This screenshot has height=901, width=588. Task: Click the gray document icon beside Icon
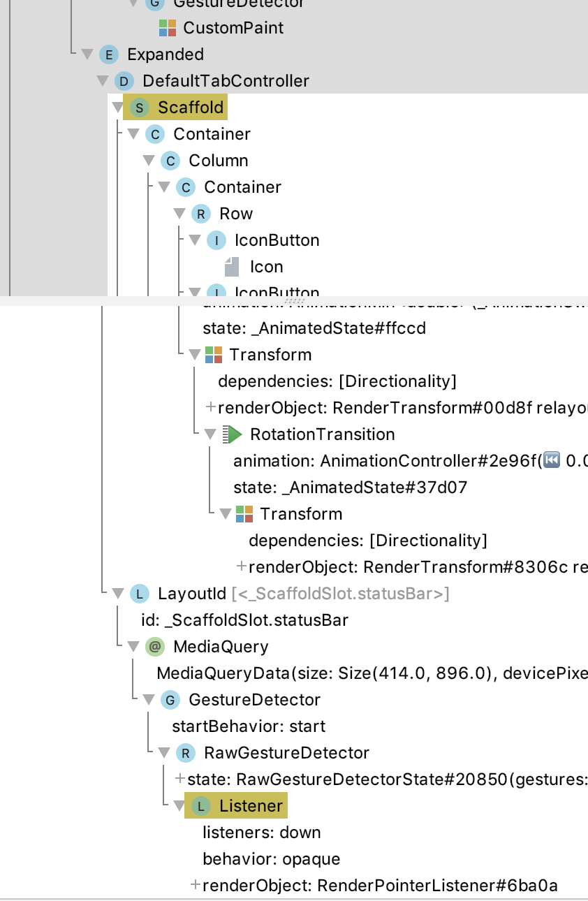click(x=232, y=267)
